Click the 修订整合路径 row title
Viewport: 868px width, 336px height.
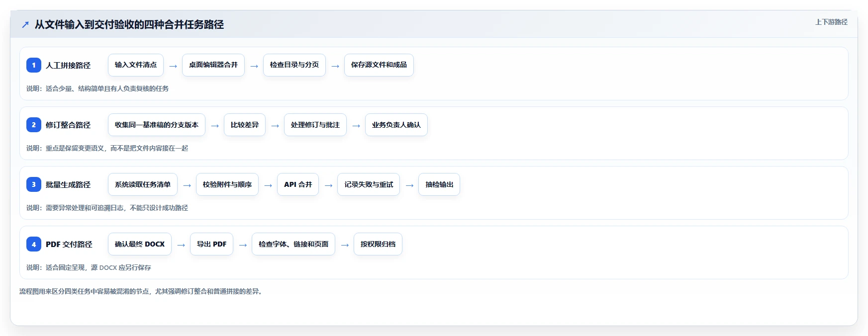pyautogui.click(x=68, y=125)
